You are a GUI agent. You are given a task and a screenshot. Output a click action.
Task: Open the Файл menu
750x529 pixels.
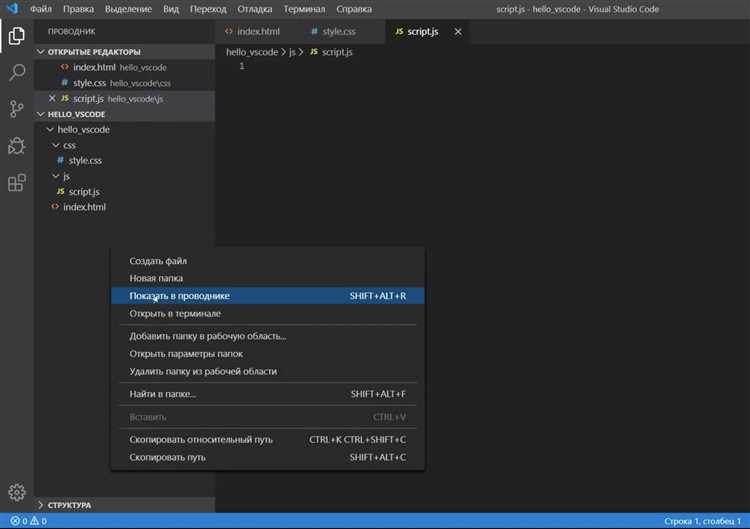[x=41, y=9]
